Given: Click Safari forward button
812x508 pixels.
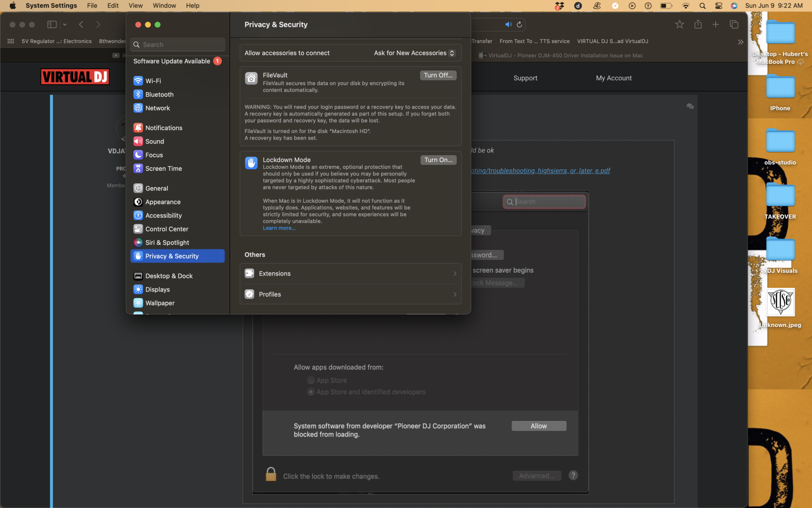Looking at the screenshot, I should [98, 24].
